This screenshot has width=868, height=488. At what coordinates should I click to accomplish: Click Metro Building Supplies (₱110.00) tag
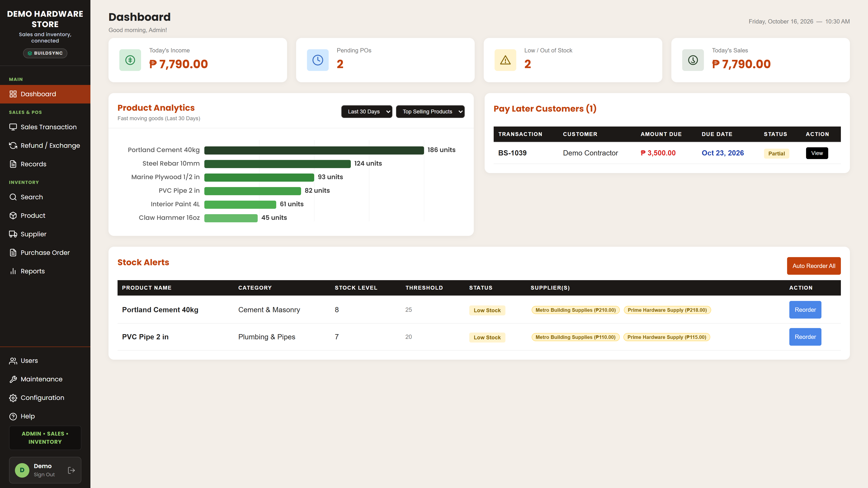coord(576,337)
